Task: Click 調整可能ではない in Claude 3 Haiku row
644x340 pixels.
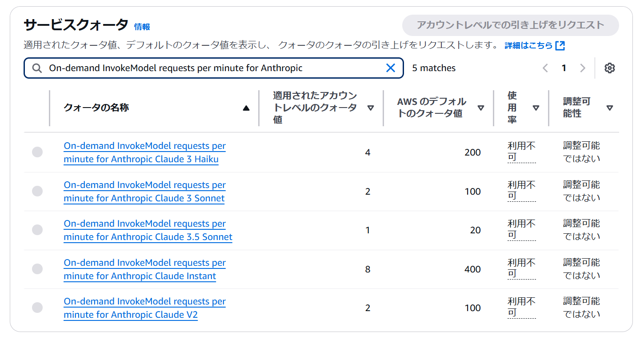Action: pyautogui.click(x=582, y=152)
